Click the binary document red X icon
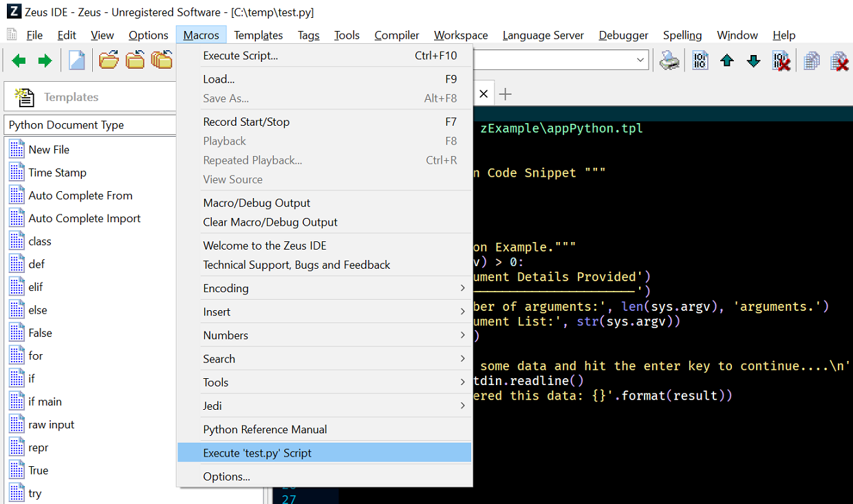Viewport: 853px width, 504px height. point(781,61)
